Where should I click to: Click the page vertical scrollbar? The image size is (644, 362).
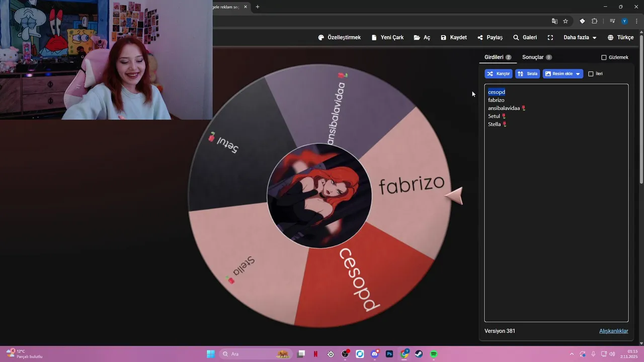coord(641,108)
